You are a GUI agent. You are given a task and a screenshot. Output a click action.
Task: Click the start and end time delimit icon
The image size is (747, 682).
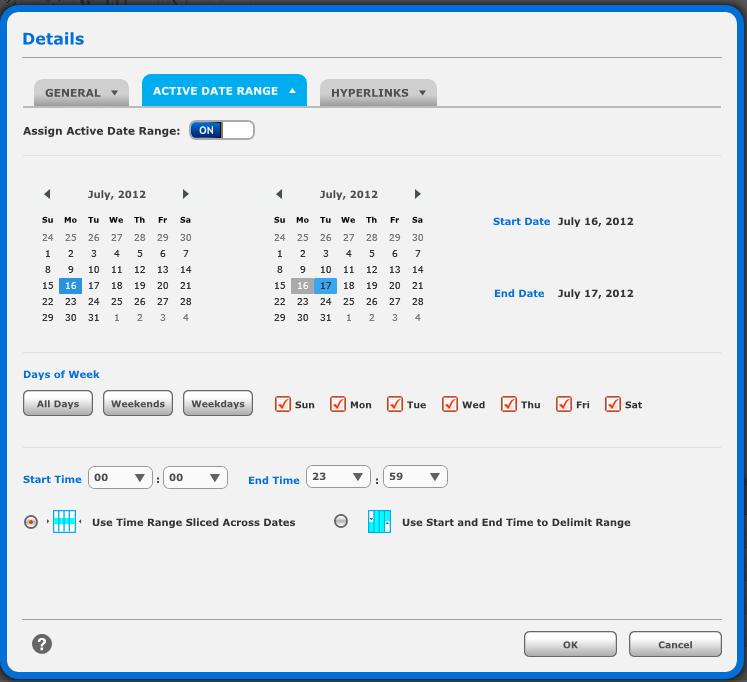pyautogui.click(x=379, y=521)
